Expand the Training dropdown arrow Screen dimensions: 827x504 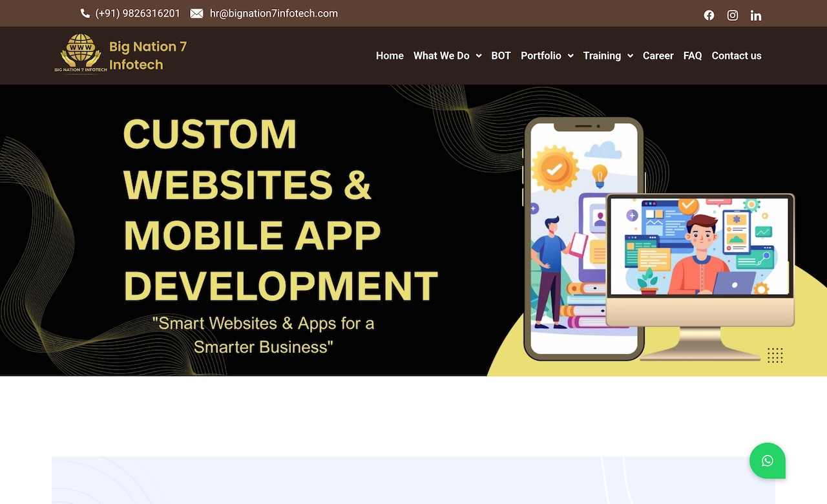pos(630,56)
